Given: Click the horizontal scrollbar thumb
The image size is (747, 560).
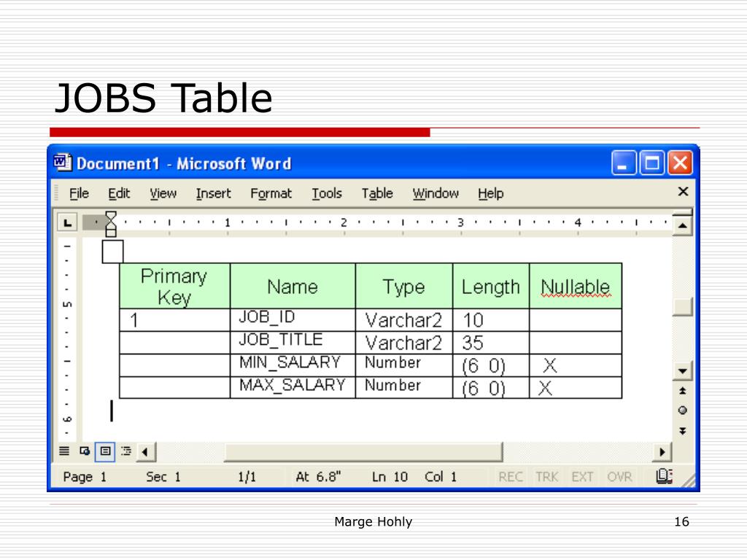Looking at the screenshot, I should click(x=363, y=451).
